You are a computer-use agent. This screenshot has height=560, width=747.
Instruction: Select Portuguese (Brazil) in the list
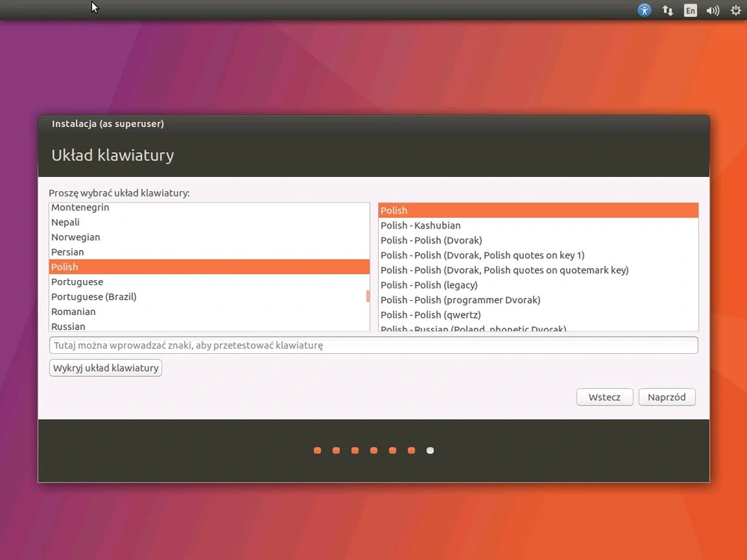coord(209,296)
